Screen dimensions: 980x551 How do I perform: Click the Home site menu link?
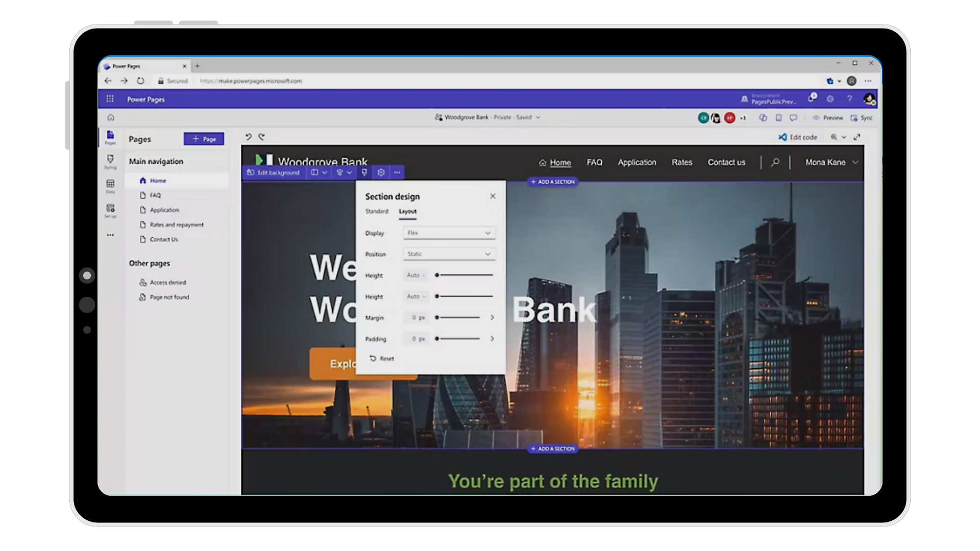(560, 162)
